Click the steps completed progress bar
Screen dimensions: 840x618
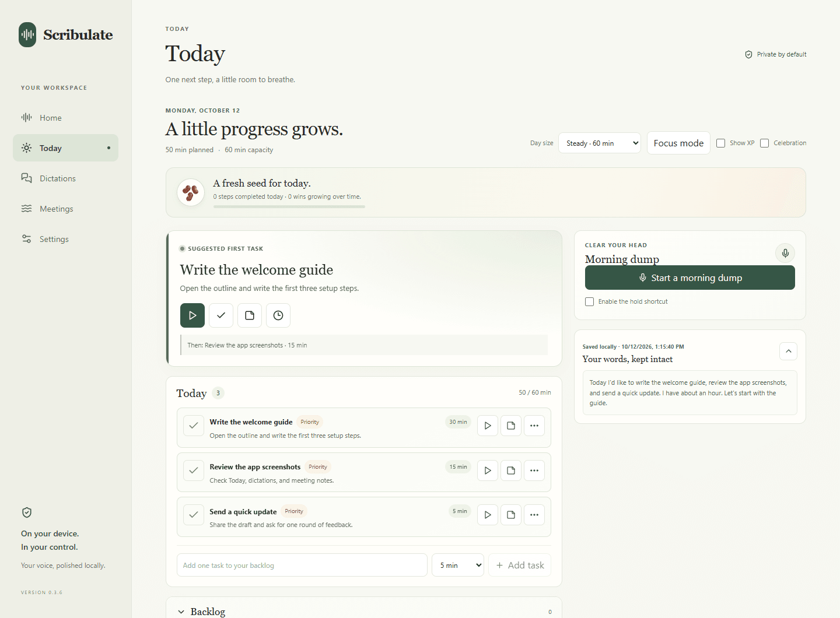point(289,206)
